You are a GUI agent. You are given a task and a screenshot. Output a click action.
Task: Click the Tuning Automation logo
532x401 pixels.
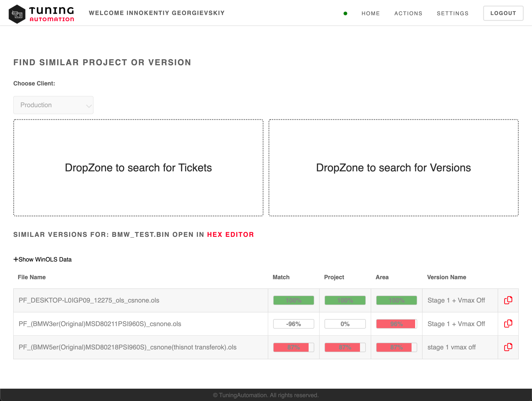[41, 14]
